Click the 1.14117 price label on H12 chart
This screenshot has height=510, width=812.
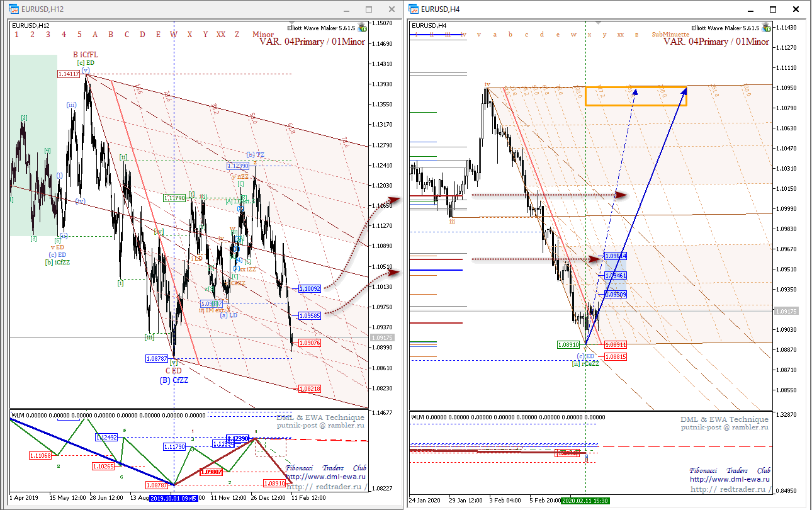[69, 74]
